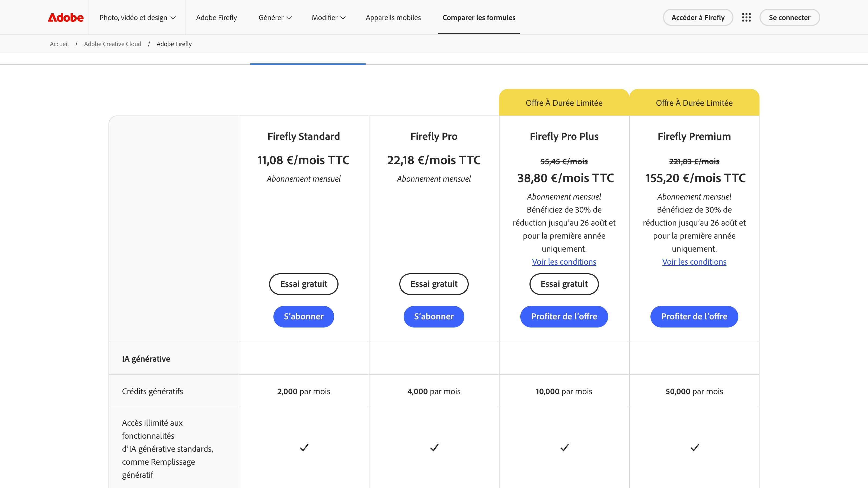Screen dimensions: 868x488
Task: Open the apps grid icon
Action: pyautogui.click(x=746, y=18)
